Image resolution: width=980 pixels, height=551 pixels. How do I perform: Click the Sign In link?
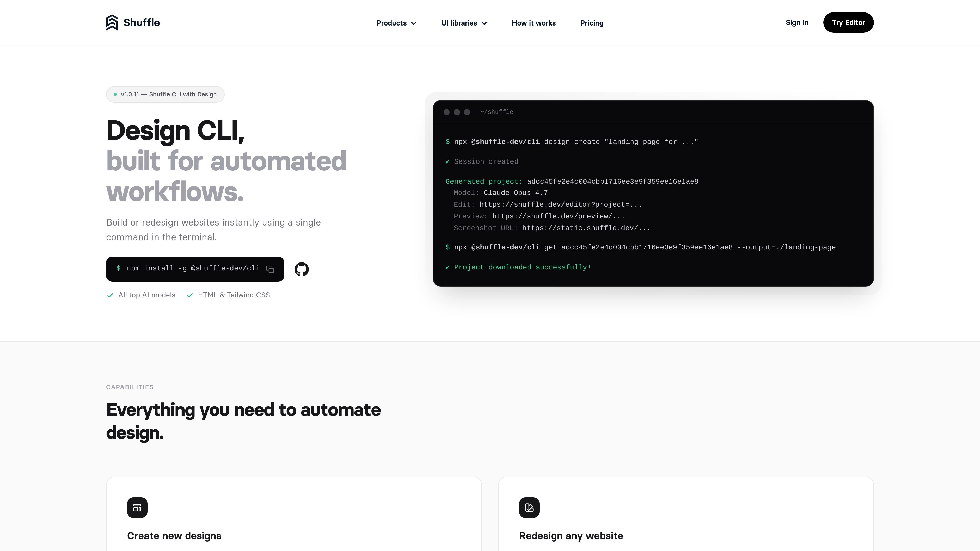click(797, 22)
